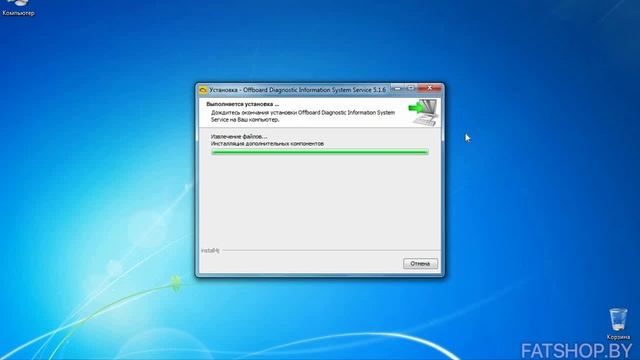
Task: Click the green installation progress bar
Action: (x=320, y=152)
